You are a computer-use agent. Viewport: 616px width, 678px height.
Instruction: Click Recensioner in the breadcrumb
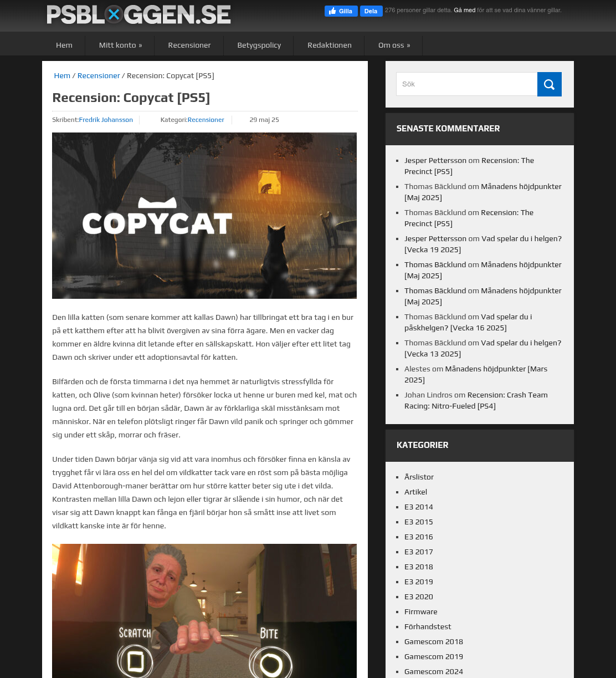click(99, 76)
